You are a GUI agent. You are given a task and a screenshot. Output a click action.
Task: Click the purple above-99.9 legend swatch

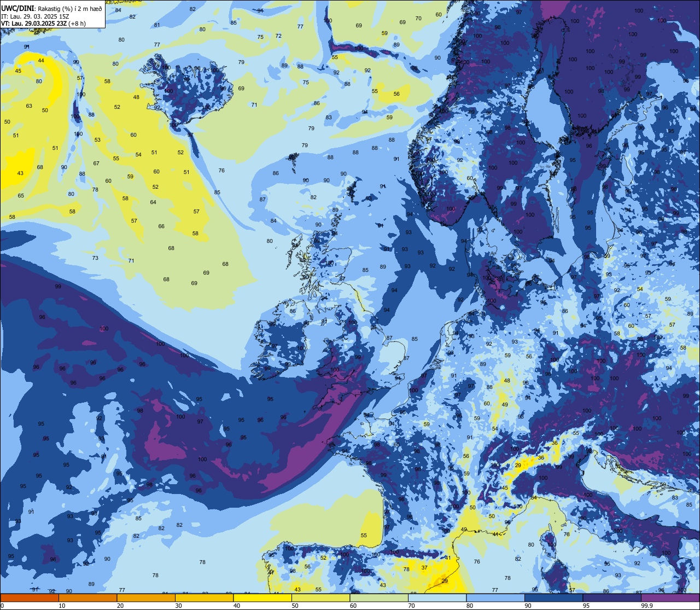(x=670, y=598)
